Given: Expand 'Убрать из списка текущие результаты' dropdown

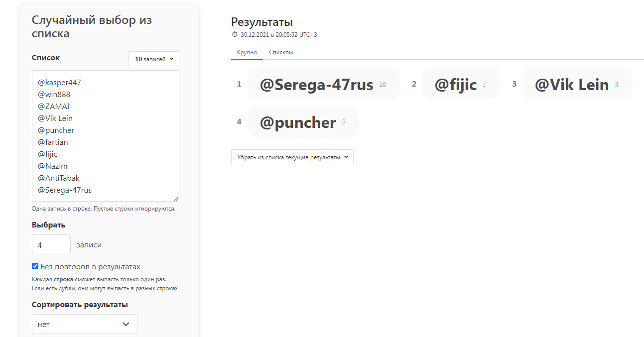Looking at the screenshot, I should pyautogui.click(x=292, y=157).
